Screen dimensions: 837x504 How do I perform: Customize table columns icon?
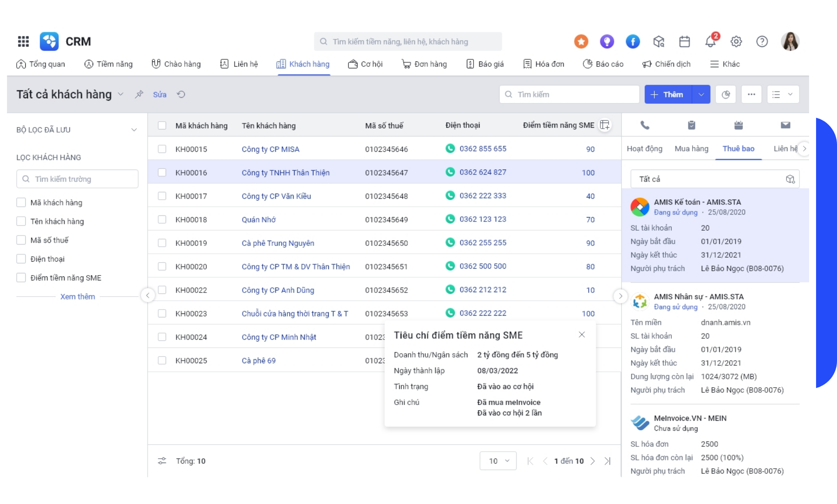coord(605,125)
